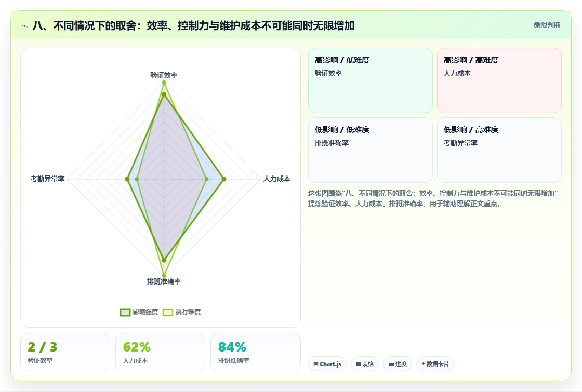The height and width of the screenshot is (392, 582).
Task: Toggle the 影响强度 legend swatch
Action: coord(125,312)
